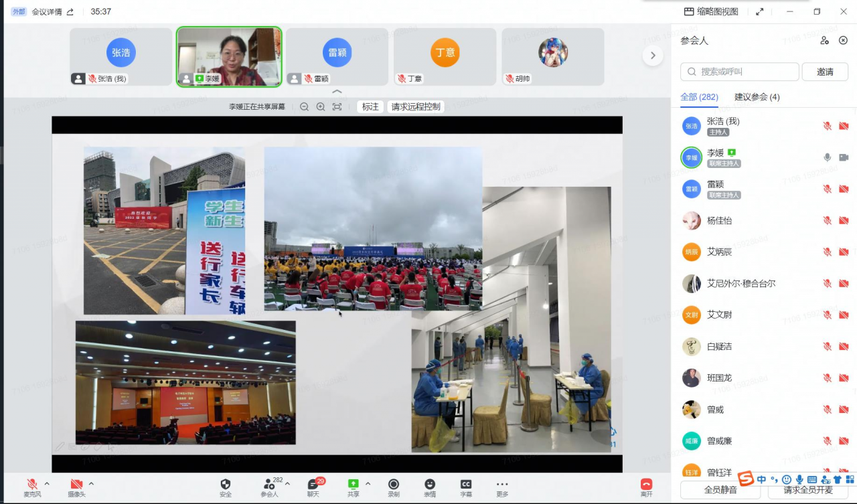The height and width of the screenshot is (504, 857).
Task: Start recording with the 录制 icon
Action: [x=394, y=483]
